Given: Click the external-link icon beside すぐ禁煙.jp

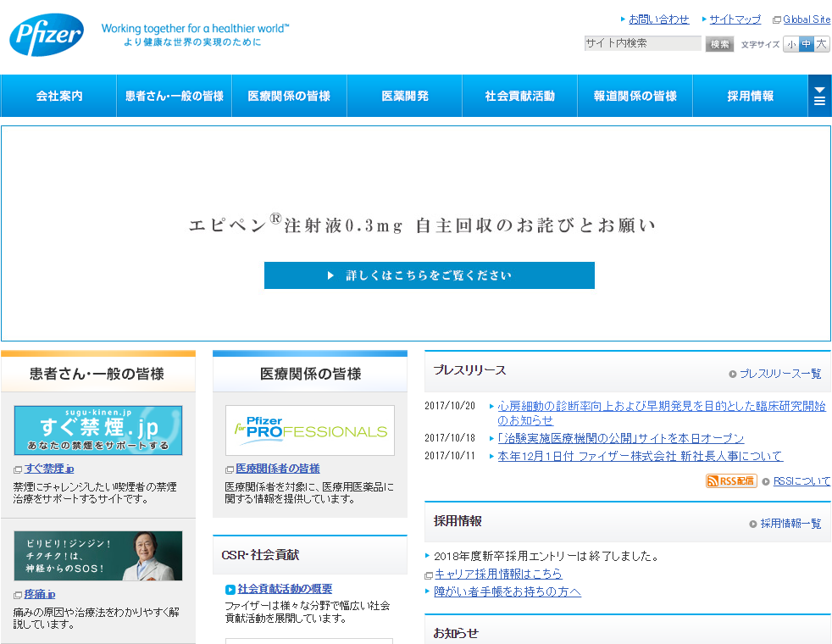Looking at the screenshot, I should click(x=18, y=469).
